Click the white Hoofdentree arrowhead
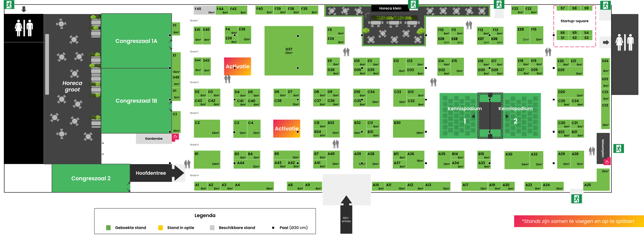Image resolution: width=644 pixels, height=240 pixels. 178,173
